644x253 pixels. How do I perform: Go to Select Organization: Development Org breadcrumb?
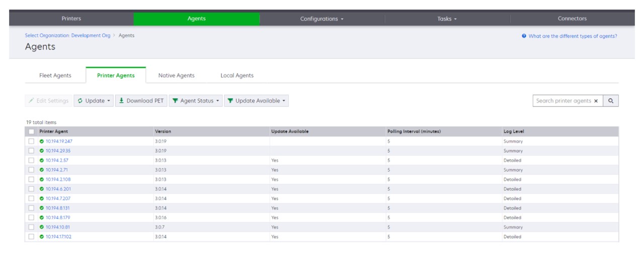click(67, 35)
